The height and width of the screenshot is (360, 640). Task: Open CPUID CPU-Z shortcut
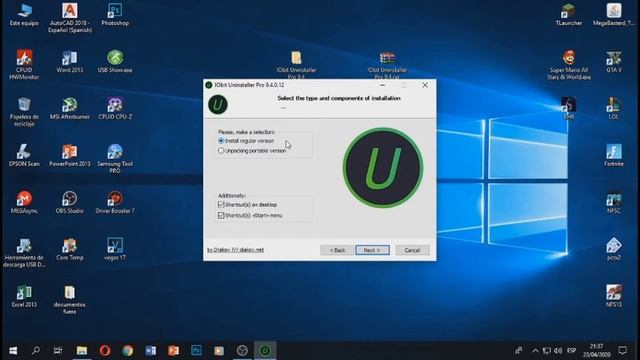115,109
